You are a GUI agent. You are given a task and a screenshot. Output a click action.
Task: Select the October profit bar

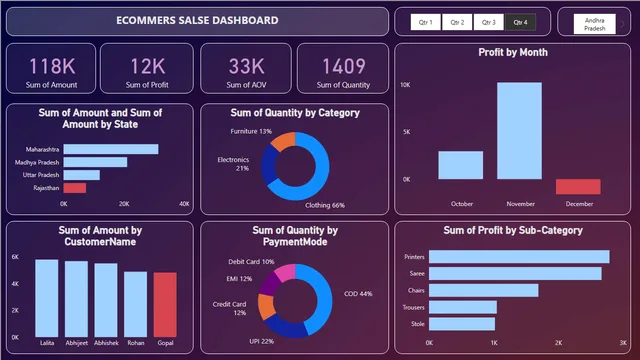click(460, 165)
